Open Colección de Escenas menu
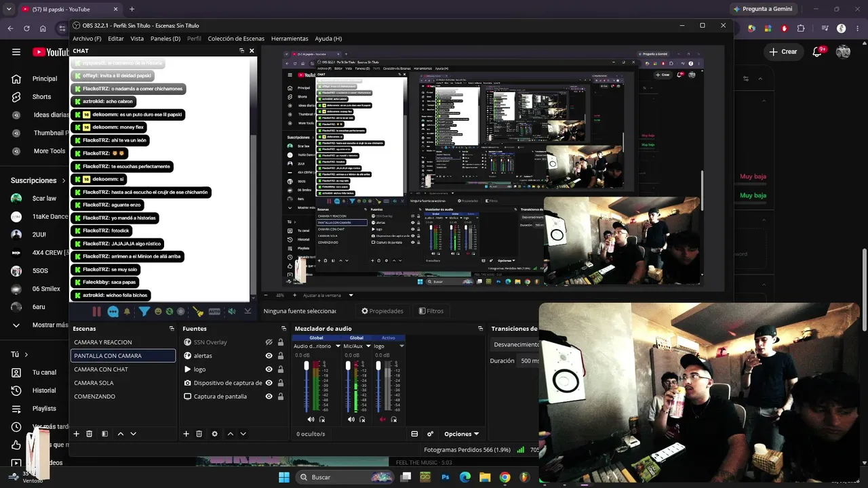This screenshot has height=488, width=868. 236,39
